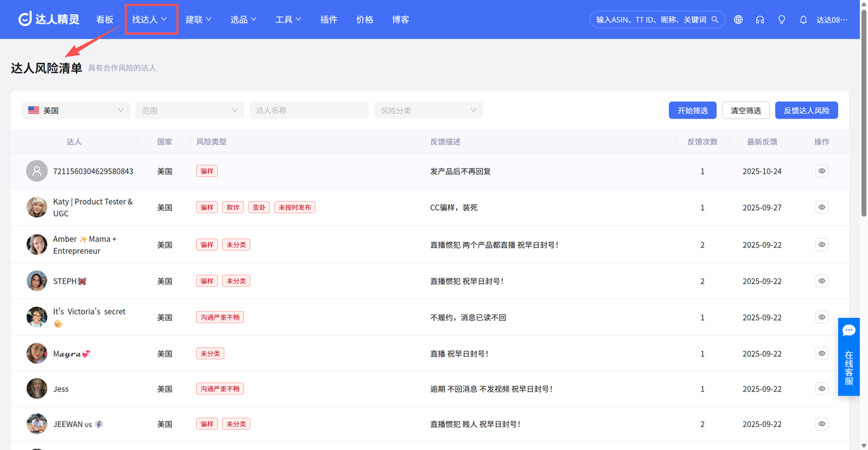Viewport: 868px width, 450px height.
Task: Open the headset customer support icon
Action: (760, 20)
